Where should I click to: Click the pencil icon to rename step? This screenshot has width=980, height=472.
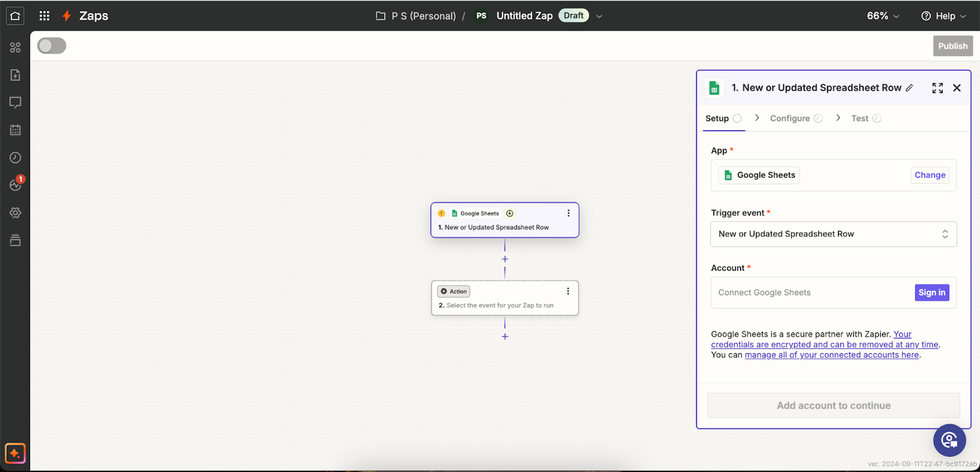click(x=910, y=88)
